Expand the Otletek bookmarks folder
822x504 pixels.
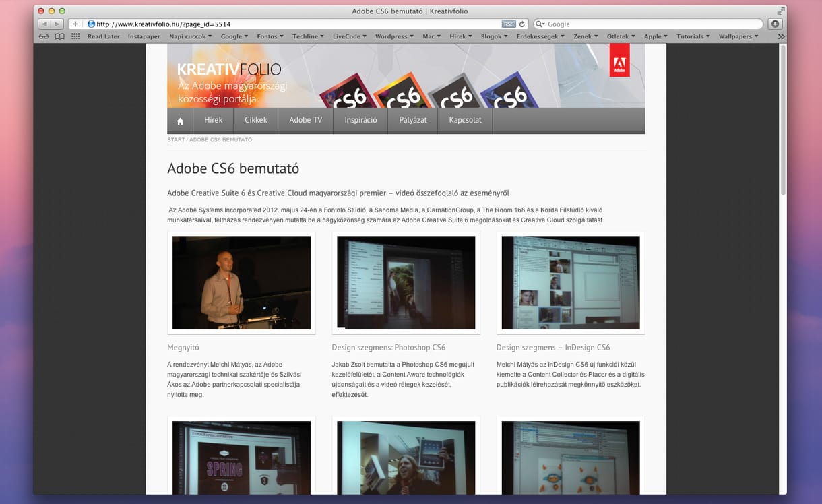tap(621, 36)
